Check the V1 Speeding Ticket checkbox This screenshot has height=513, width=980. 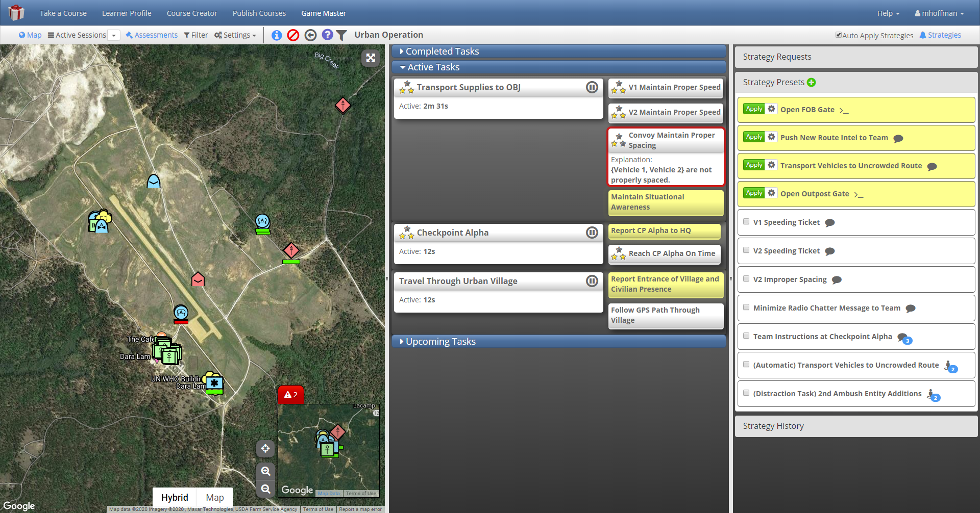pyautogui.click(x=746, y=222)
